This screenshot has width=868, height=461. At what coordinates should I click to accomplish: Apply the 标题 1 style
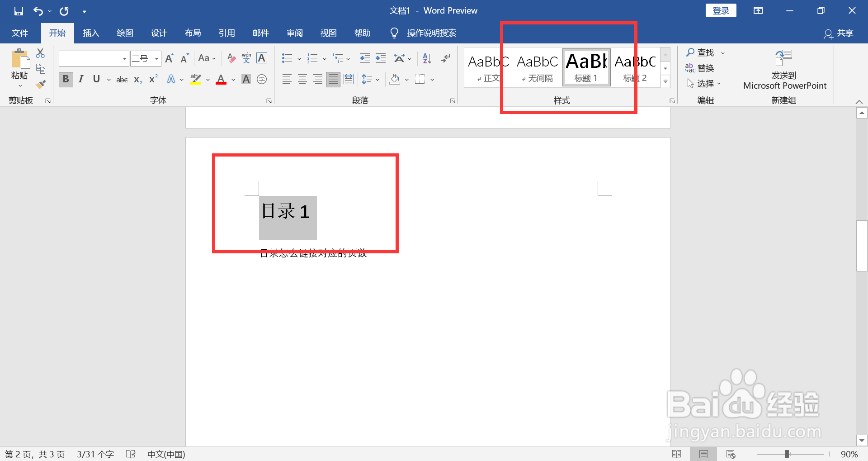pyautogui.click(x=586, y=67)
